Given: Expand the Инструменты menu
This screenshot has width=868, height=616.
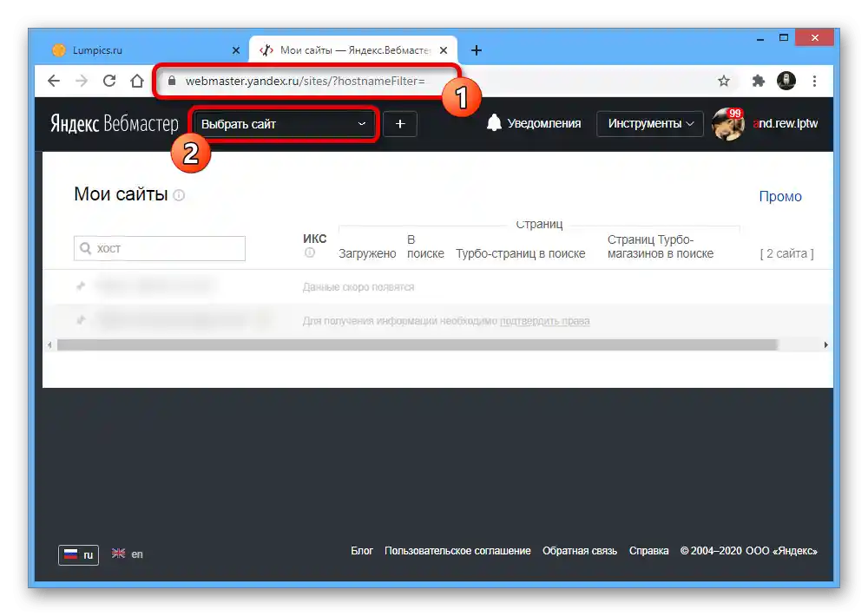Looking at the screenshot, I should point(650,123).
